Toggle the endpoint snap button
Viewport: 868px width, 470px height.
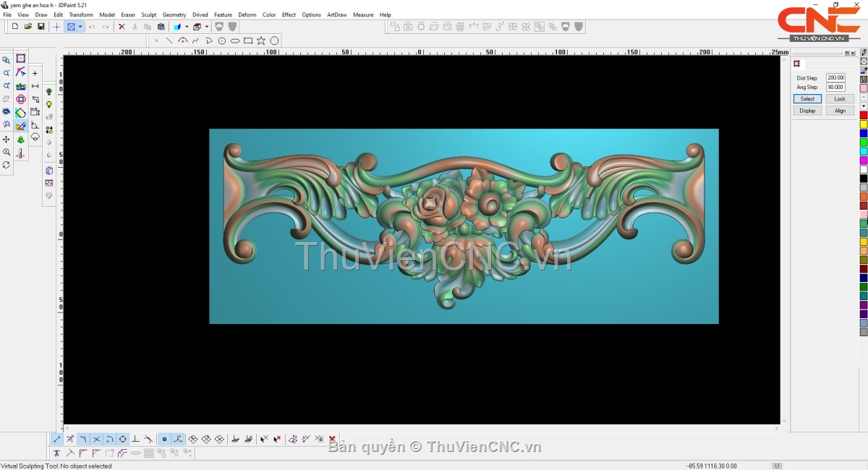point(57,439)
